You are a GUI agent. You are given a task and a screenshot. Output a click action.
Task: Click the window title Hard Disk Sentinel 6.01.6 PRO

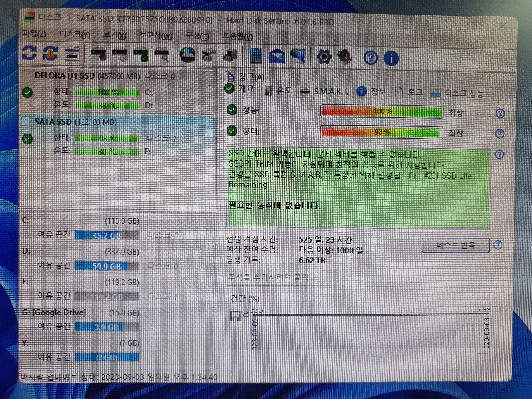click(x=280, y=21)
